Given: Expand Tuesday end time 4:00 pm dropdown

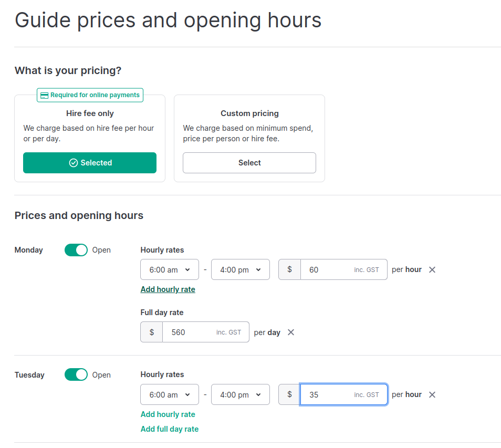Looking at the screenshot, I should tap(241, 394).
